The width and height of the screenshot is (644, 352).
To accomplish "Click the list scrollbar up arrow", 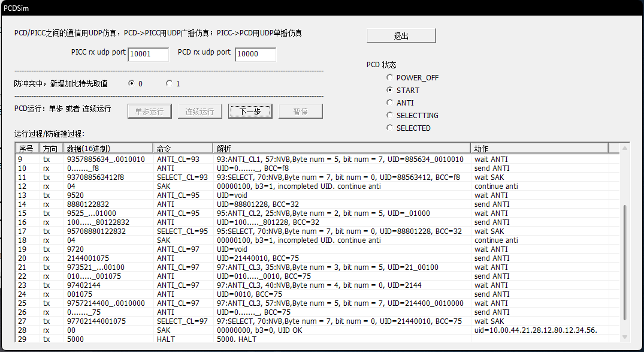I will point(625,148).
